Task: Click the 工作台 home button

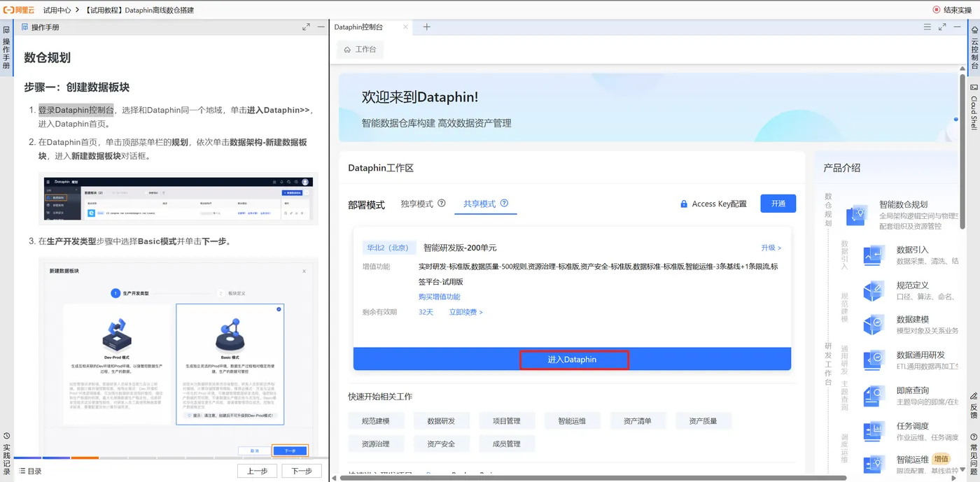Action: [360, 50]
